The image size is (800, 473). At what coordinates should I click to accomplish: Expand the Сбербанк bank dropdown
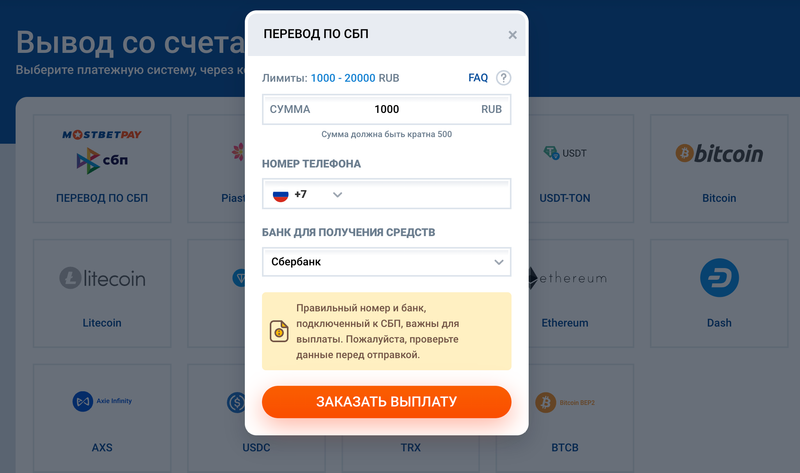[386, 262]
